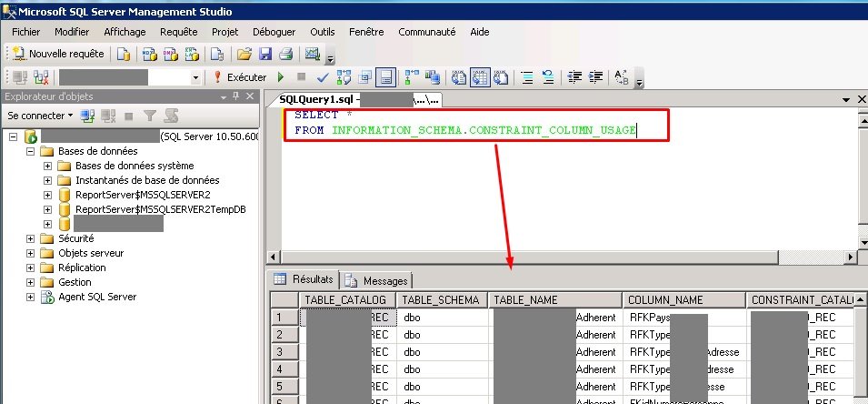
Task: Open the Requête menu
Action: 178,31
